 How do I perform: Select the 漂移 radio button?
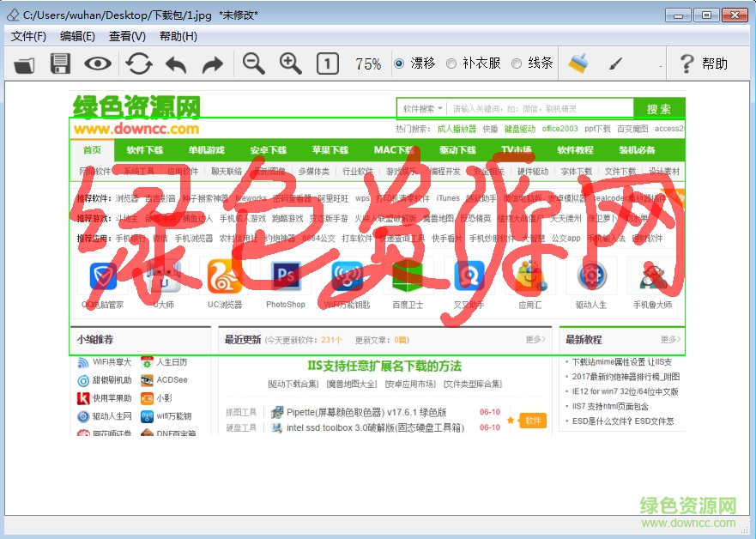coord(399,64)
